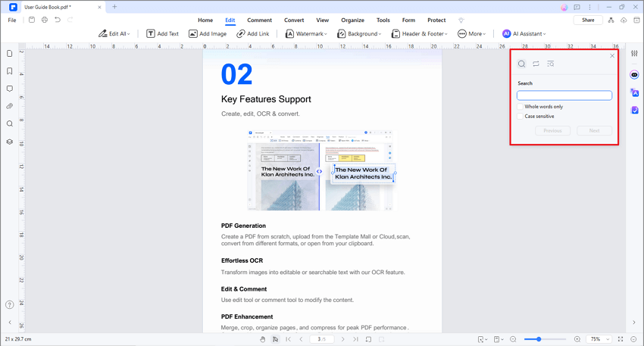Undo the last action
644x346 pixels.
(x=58, y=20)
